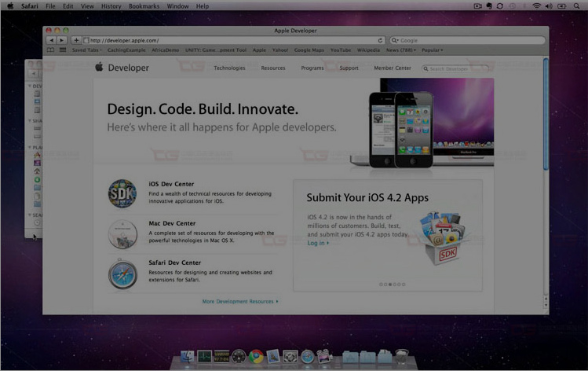Open the YouTube bookmark

[x=341, y=50]
